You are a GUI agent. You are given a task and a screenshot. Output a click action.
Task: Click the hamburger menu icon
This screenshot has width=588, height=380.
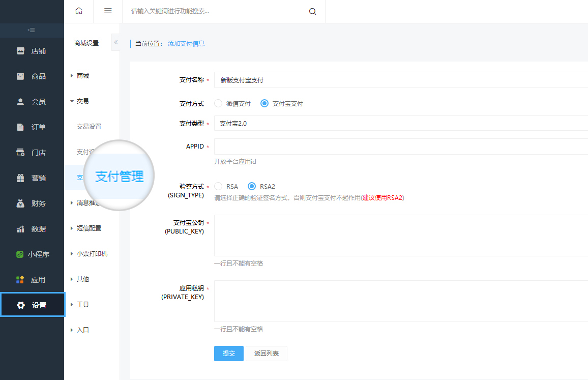point(108,11)
